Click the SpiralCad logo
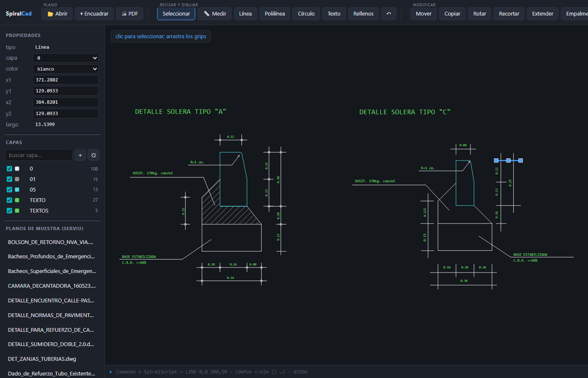Image resolution: width=588 pixels, height=378 pixels. click(18, 13)
